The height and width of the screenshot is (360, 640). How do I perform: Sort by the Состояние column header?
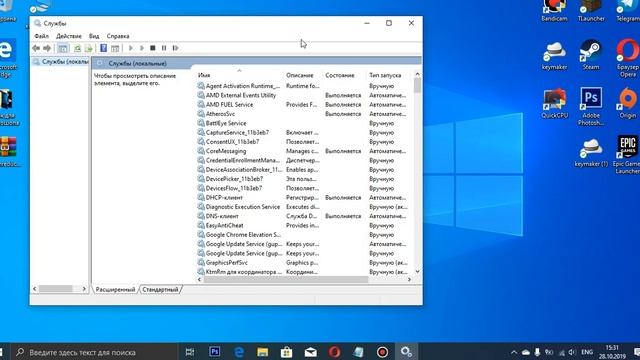(x=340, y=75)
